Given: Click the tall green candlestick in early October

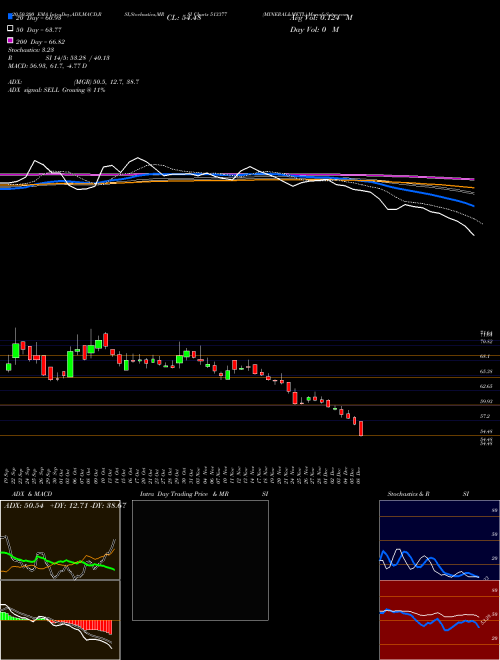Looking at the screenshot, I should pos(70,364).
